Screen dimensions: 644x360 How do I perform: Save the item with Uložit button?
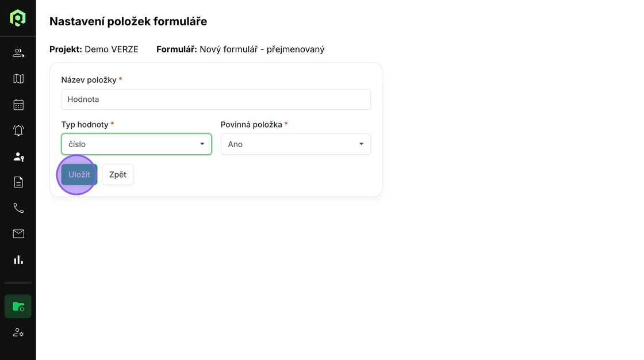pos(79,175)
